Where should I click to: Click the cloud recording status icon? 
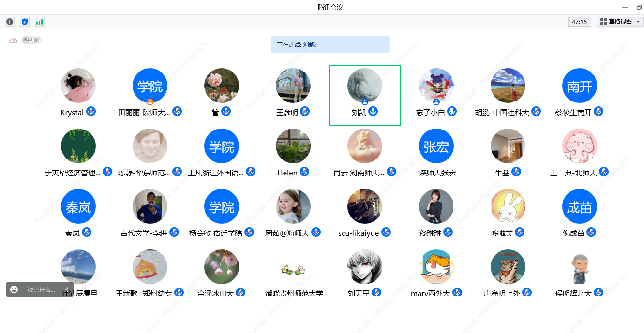point(14,41)
